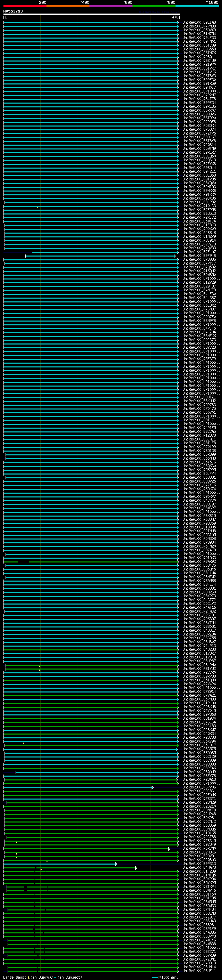This screenshot has height=980, width=222.
Task: Click label UniRef100_Q46LS4
Action: (x=199, y=722)
